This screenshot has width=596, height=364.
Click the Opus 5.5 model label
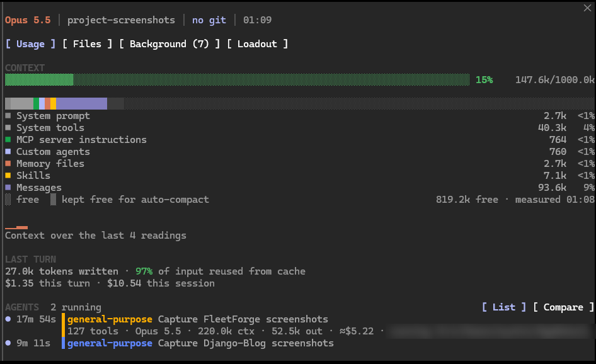pyautogui.click(x=28, y=20)
